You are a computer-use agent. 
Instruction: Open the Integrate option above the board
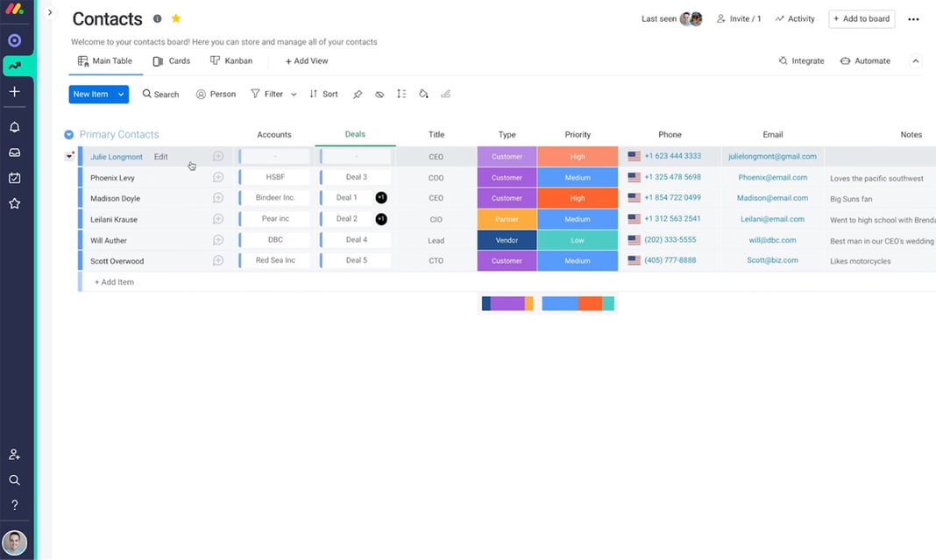803,60
